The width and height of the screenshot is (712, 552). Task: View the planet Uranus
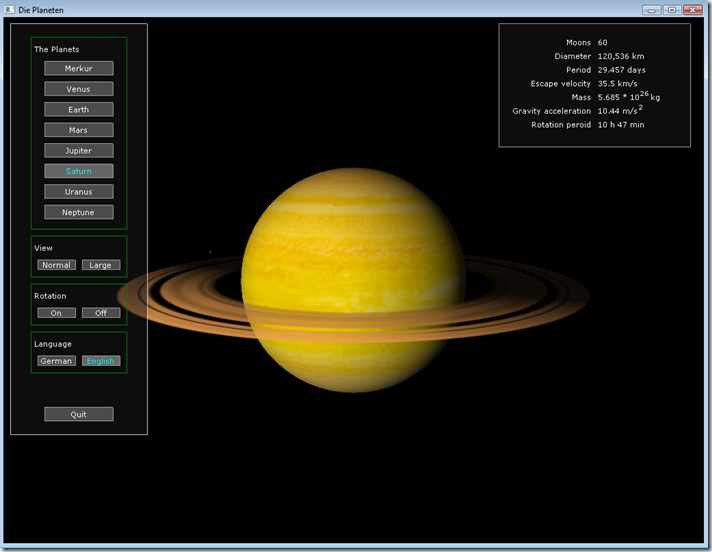pos(79,191)
